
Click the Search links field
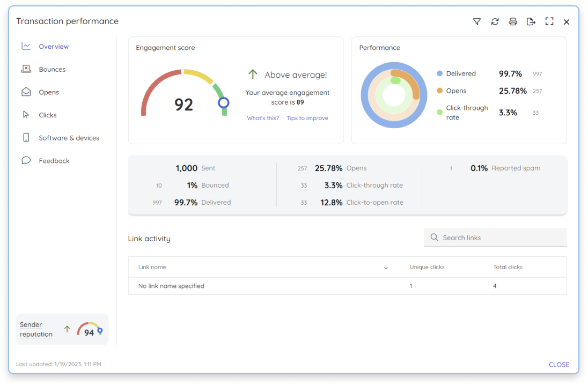point(495,237)
